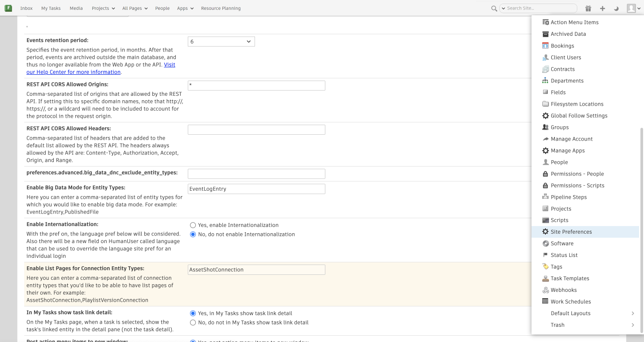Viewport: 644px width, 342px height.
Task: Expand the Projects menu in navigation
Action: [x=103, y=8]
